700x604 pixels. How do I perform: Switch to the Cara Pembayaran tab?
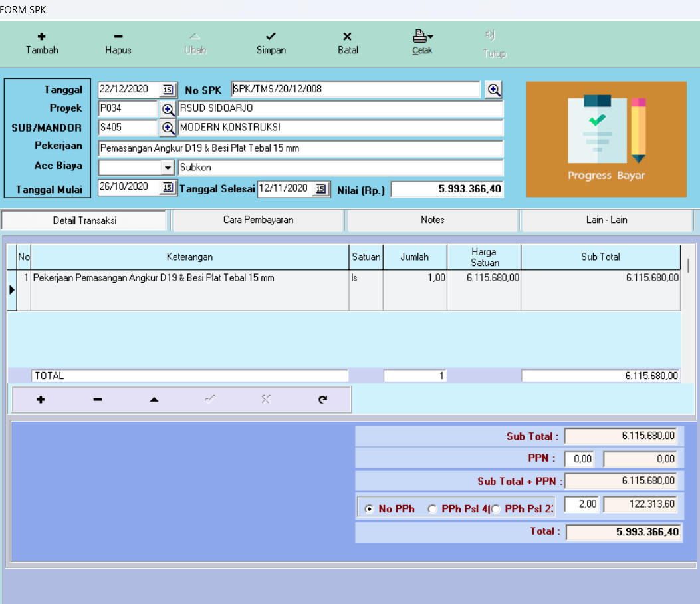(x=258, y=220)
